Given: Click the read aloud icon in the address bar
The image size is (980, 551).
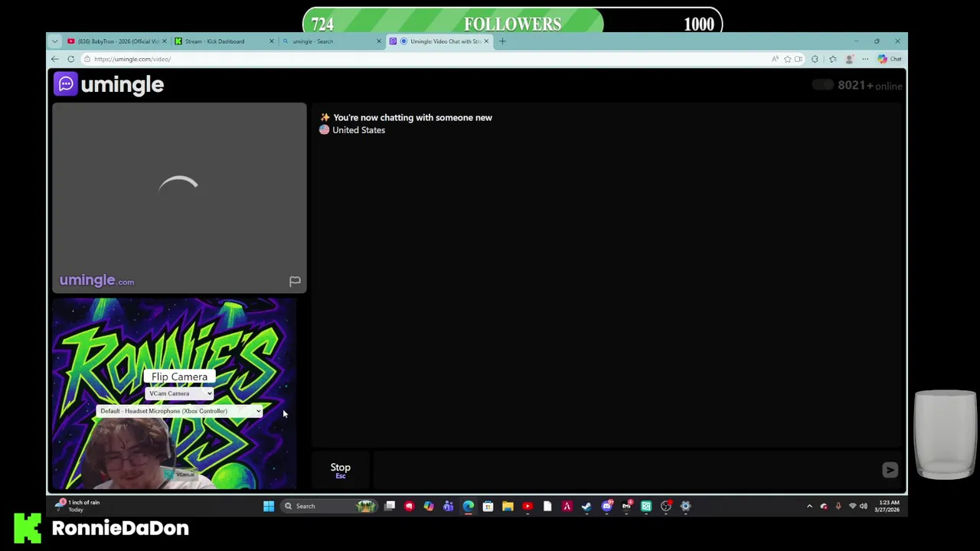Looking at the screenshot, I should pos(775,59).
